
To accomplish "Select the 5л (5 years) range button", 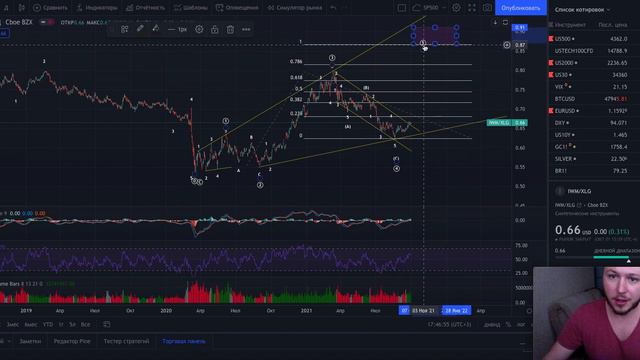I will coord(72,324).
